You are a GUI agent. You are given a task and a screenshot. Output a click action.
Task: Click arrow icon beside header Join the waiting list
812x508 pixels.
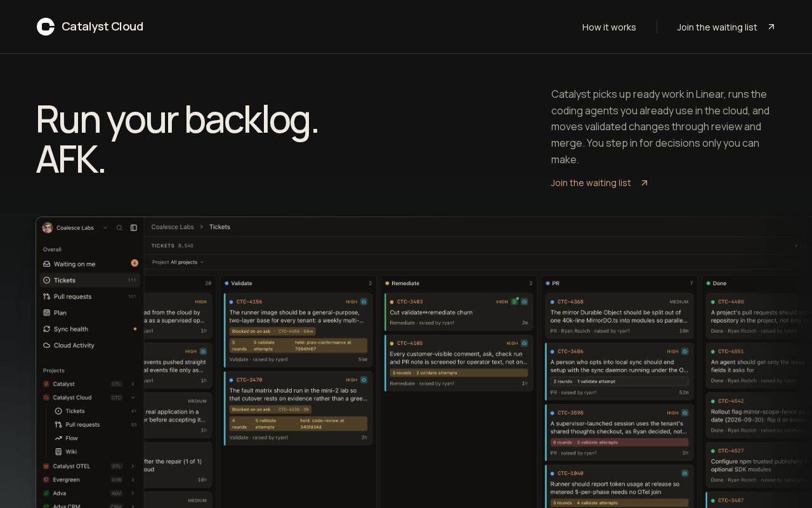[x=771, y=27]
